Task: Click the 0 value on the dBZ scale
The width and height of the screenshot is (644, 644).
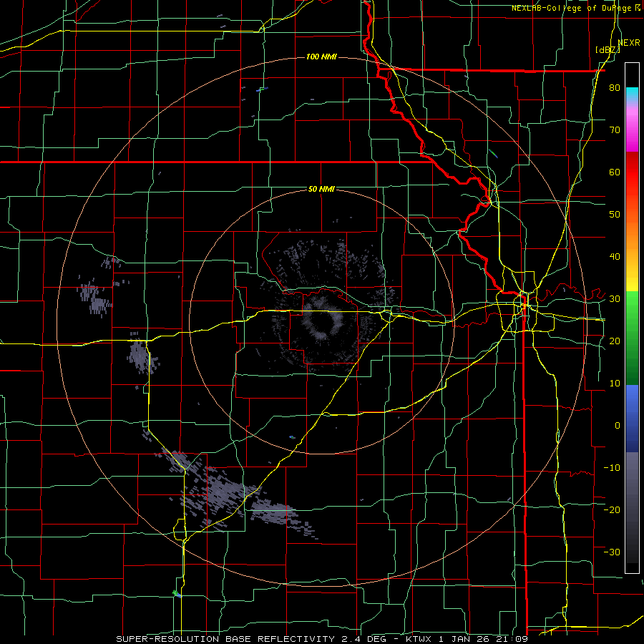Action: click(618, 426)
